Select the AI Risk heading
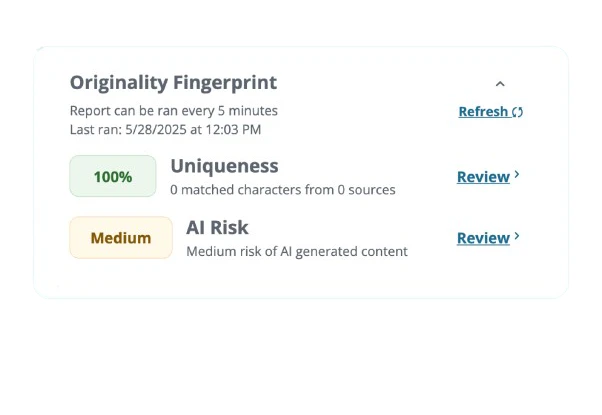602x415 pixels. click(x=217, y=227)
